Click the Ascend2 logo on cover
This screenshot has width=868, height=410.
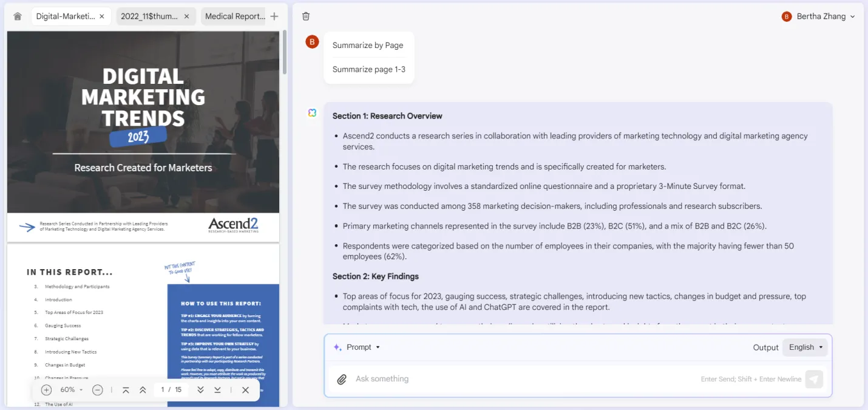click(x=233, y=225)
